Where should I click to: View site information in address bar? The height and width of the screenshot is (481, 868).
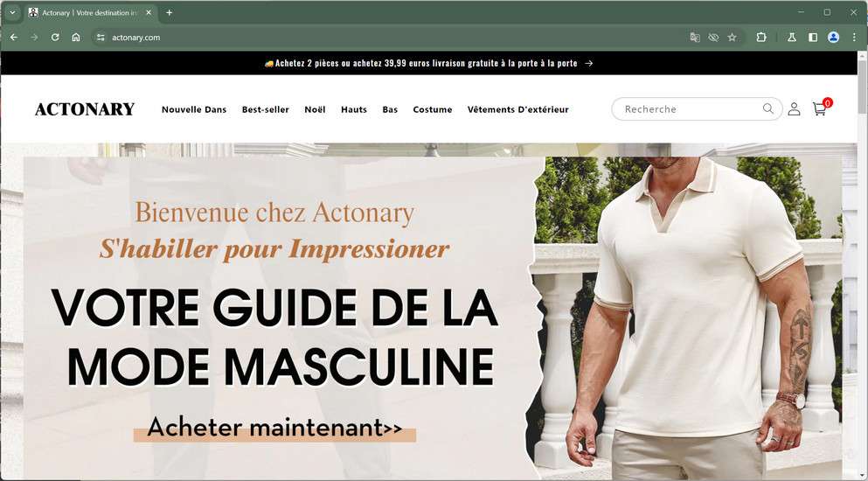[101, 38]
